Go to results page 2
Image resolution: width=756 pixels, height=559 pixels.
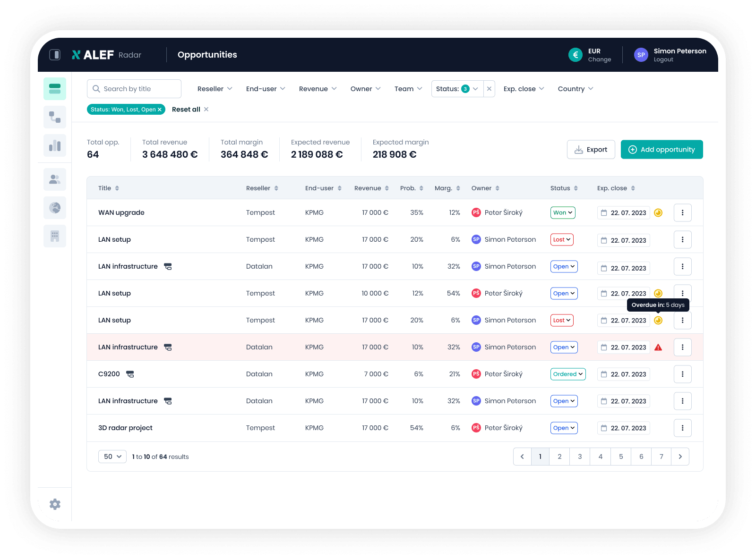[559, 457]
